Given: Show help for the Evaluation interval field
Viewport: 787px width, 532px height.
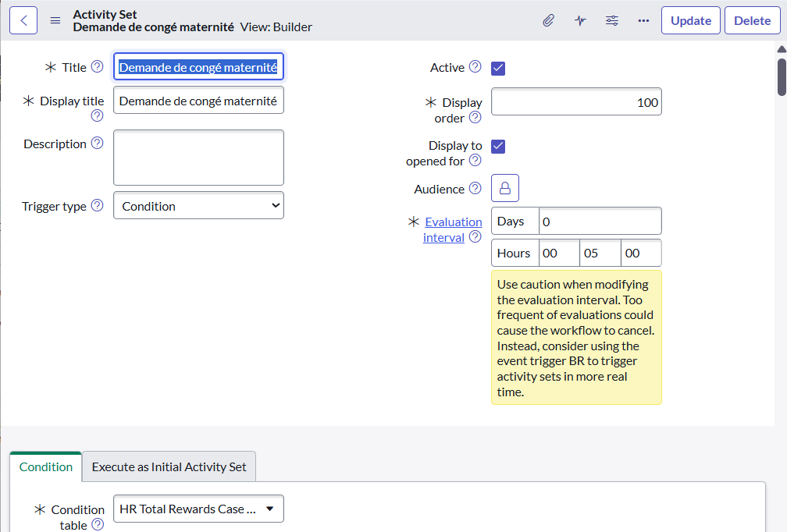Looking at the screenshot, I should coord(475,236).
